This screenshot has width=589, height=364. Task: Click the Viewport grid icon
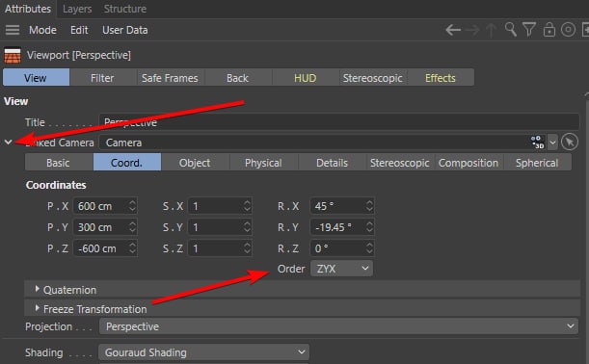(x=13, y=56)
